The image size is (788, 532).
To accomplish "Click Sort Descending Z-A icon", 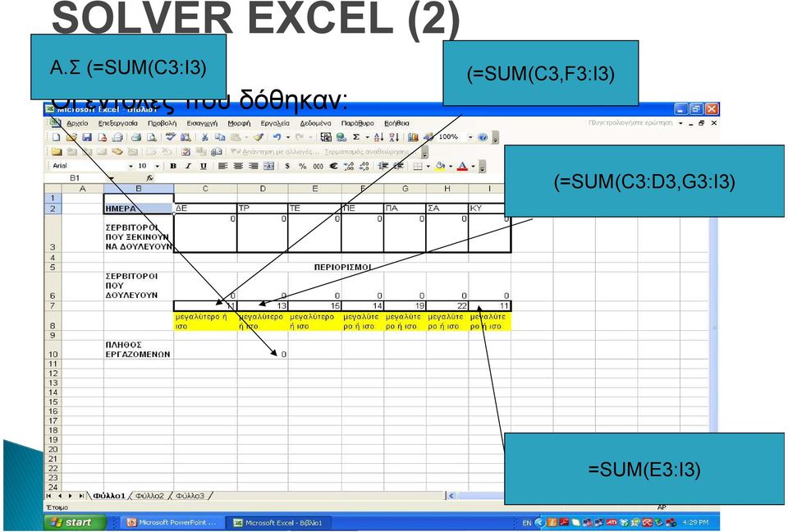I will 395,137.
